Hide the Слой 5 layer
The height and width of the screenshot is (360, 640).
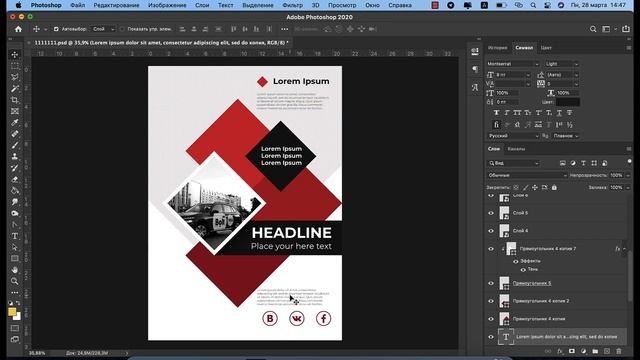pyautogui.click(x=491, y=213)
